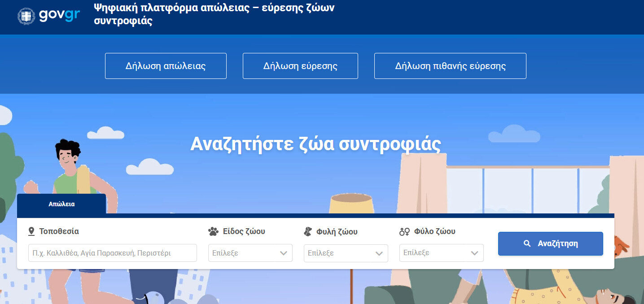Image resolution: width=644 pixels, height=304 pixels.
Task: Open the Είδος ζώου dropdown
Action: (x=250, y=253)
